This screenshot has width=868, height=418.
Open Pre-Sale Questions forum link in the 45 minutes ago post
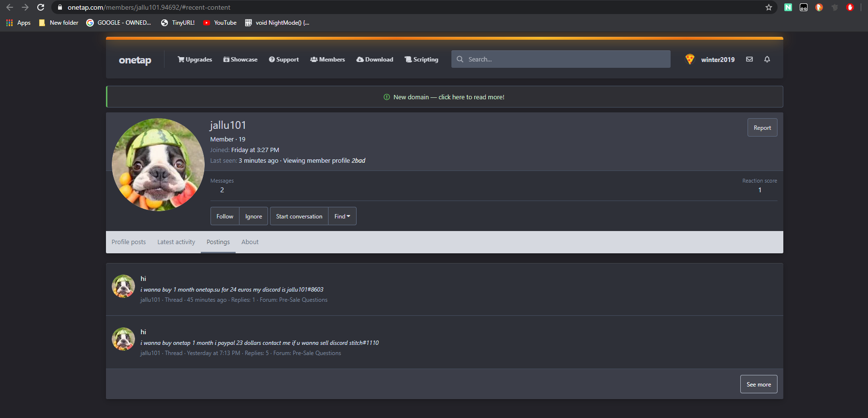click(303, 300)
